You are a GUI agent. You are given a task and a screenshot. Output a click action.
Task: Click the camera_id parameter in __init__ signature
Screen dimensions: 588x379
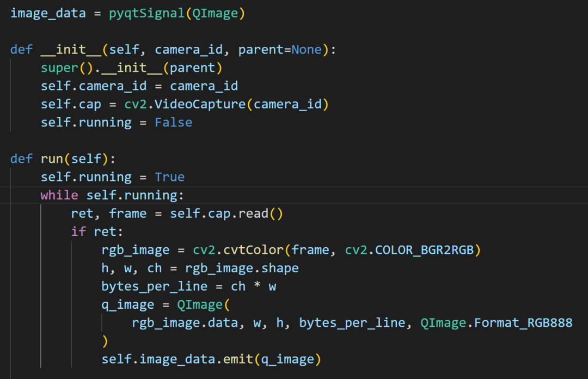click(188, 50)
